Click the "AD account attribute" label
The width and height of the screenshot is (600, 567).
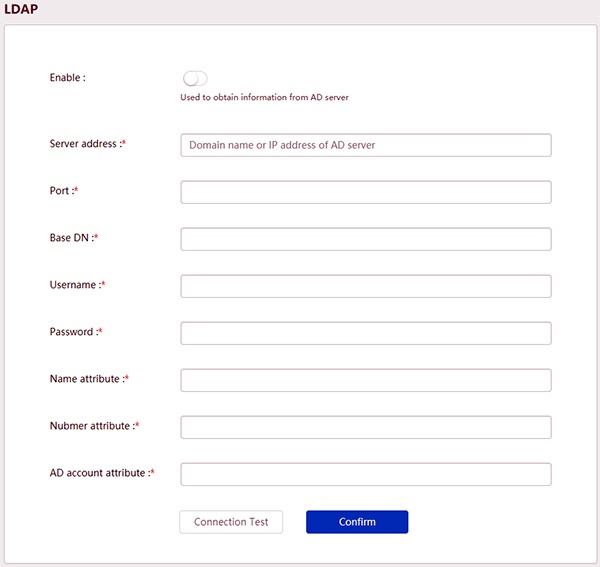[x=99, y=473]
